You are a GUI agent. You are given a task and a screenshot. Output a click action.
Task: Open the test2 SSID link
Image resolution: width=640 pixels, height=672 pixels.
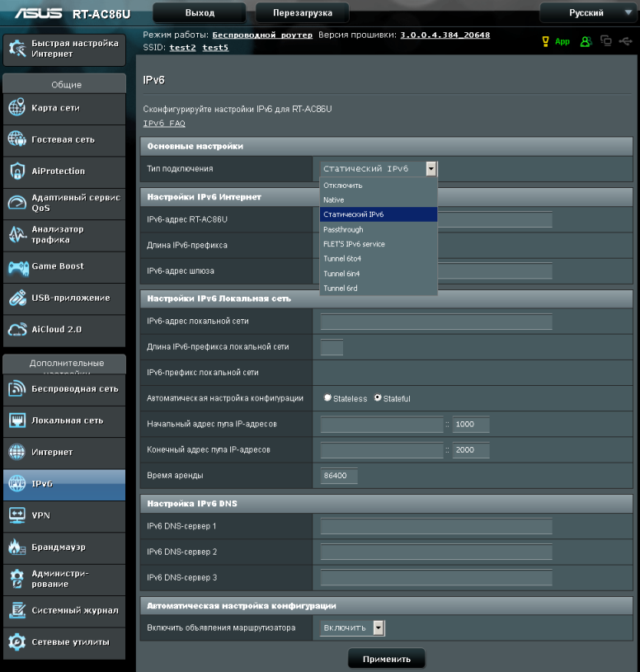click(x=182, y=47)
